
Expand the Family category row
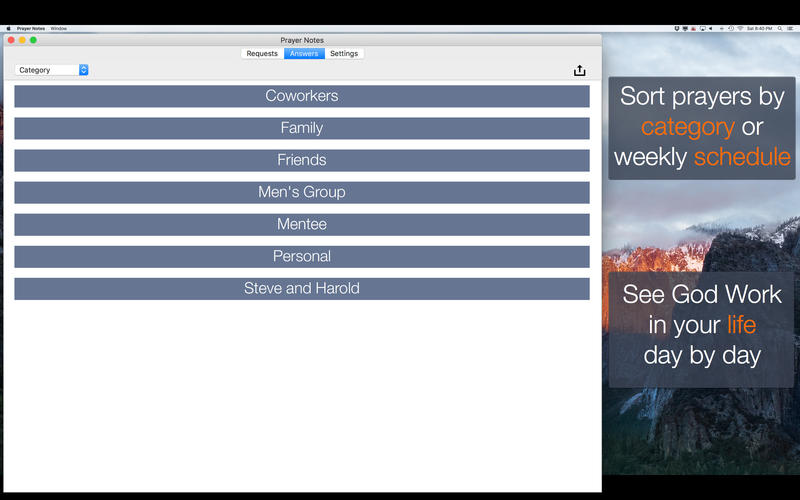tap(301, 128)
